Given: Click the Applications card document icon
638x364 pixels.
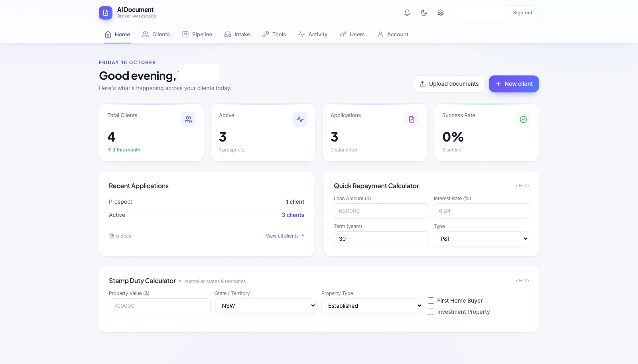Looking at the screenshot, I should point(412,119).
